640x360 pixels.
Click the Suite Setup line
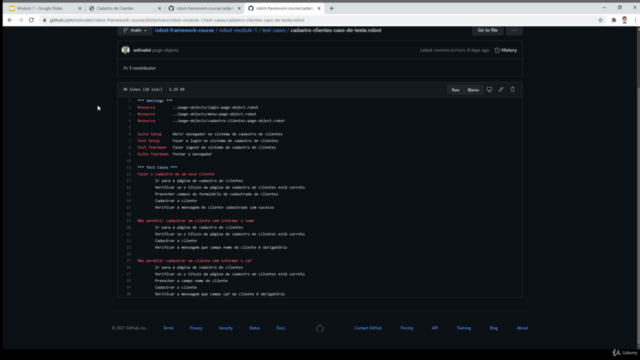(210, 134)
